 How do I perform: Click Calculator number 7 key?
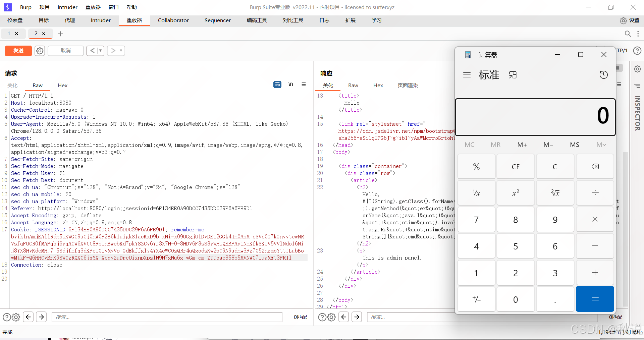tap(476, 220)
